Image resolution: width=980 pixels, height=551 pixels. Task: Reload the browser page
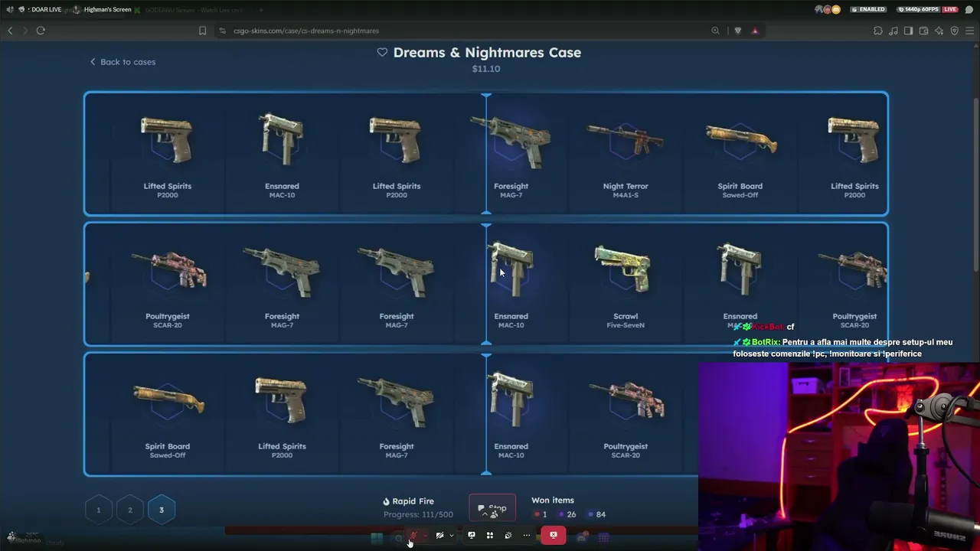[x=41, y=31]
